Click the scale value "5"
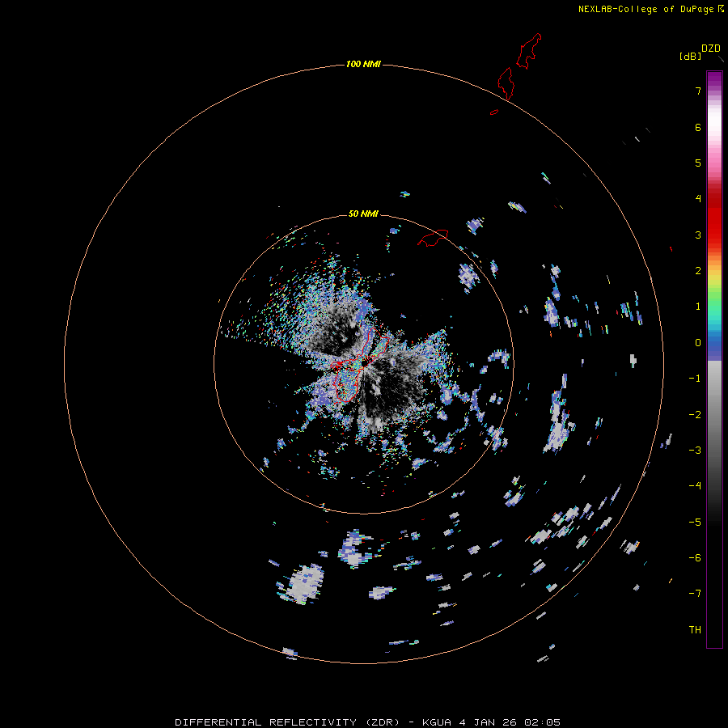 [x=698, y=163]
